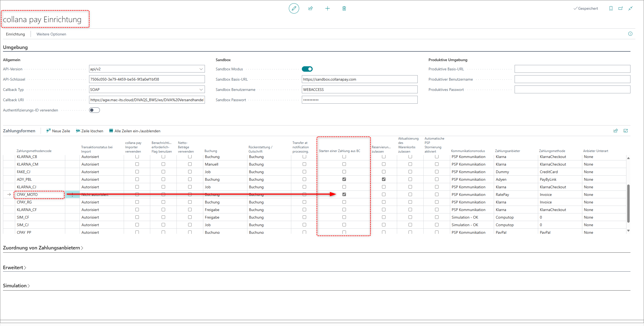Check Transfer at notification for CPAY_RG
644x326 pixels.
pos(304,202)
